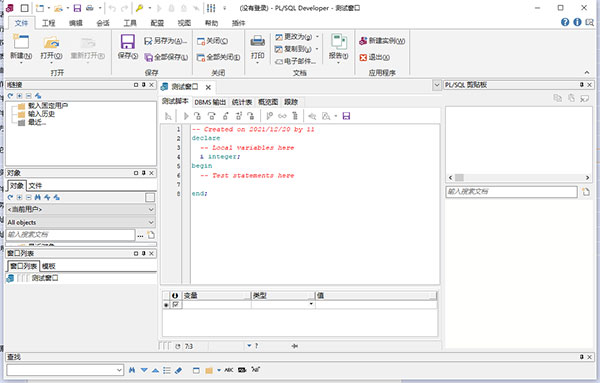
Task: Toggle pin on the PL/SQL 剪贴板 panel
Action: pos(582,85)
